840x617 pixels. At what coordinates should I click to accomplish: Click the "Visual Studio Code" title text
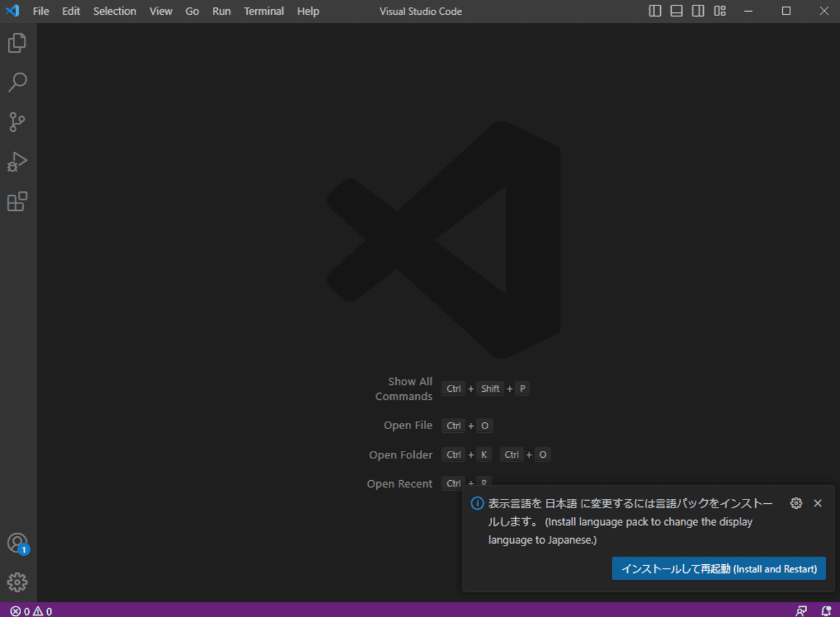pyautogui.click(x=421, y=11)
